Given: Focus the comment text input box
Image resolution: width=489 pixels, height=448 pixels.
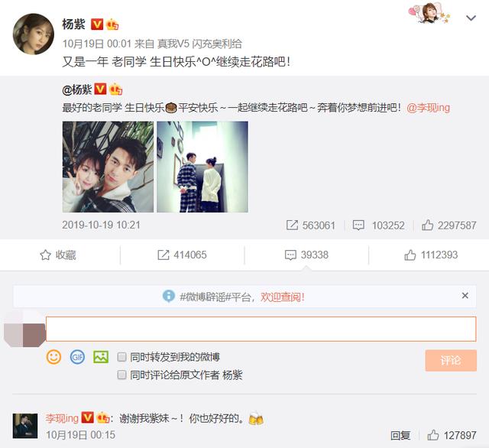Looking at the screenshot, I should click(261, 329).
